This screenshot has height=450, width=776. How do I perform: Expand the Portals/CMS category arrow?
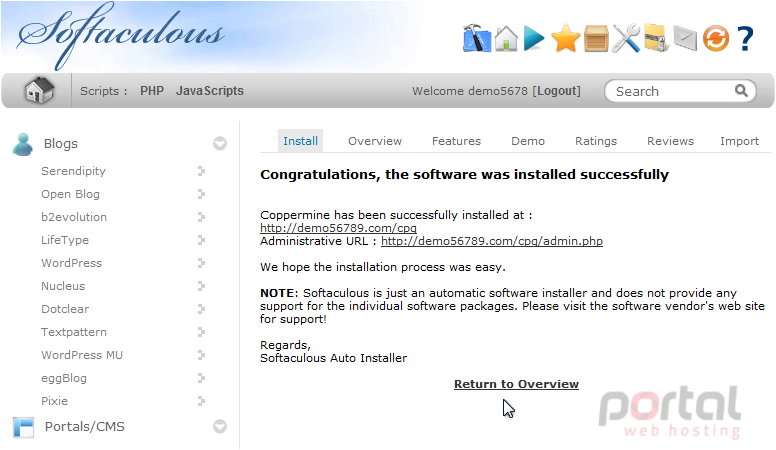click(220, 426)
